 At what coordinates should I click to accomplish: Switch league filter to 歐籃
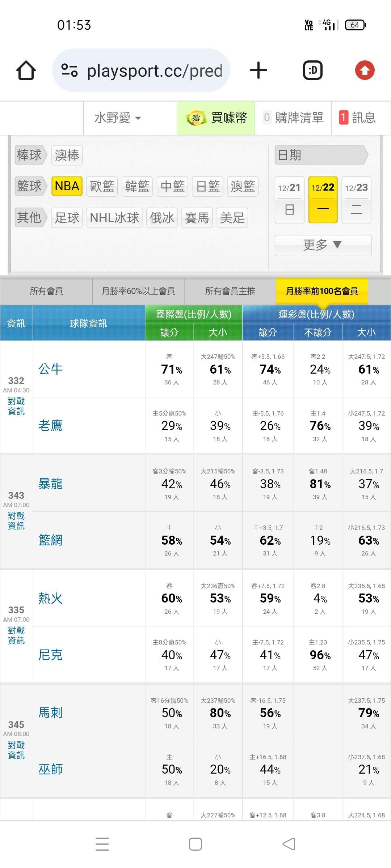click(102, 186)
